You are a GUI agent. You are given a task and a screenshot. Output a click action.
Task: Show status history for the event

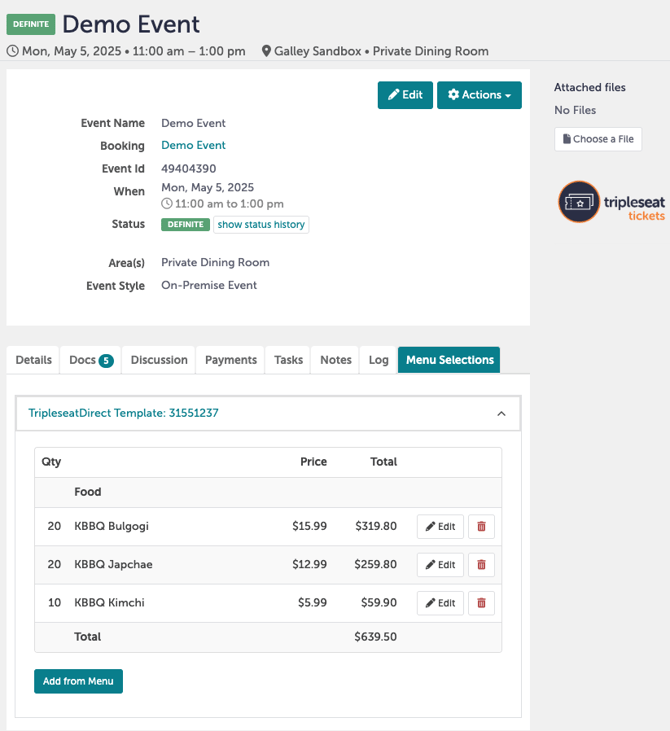[261, 225]
